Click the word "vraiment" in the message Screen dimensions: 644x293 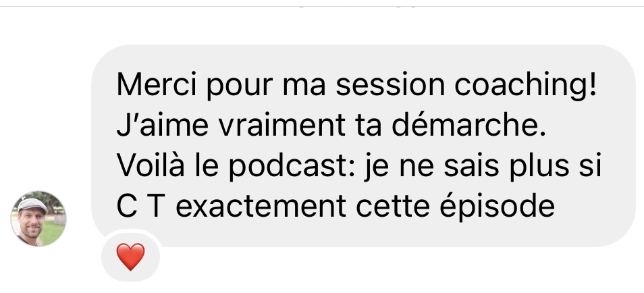281,125
